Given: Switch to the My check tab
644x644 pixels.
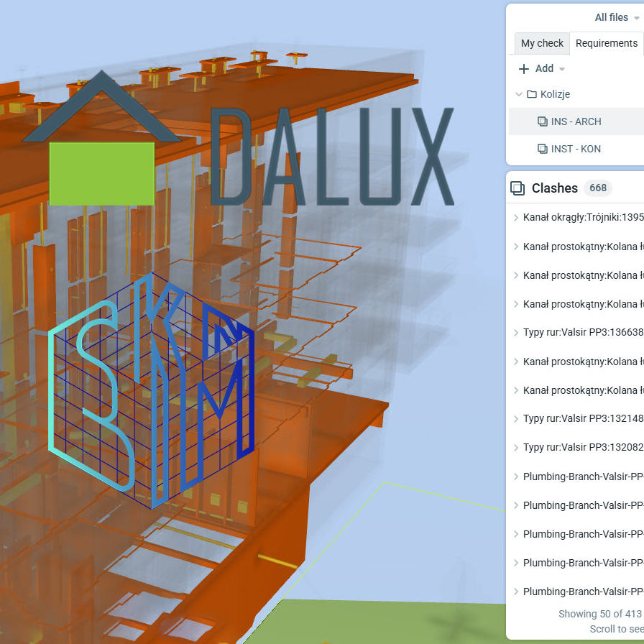Looking at the screenshot, I should pos(542,43).
